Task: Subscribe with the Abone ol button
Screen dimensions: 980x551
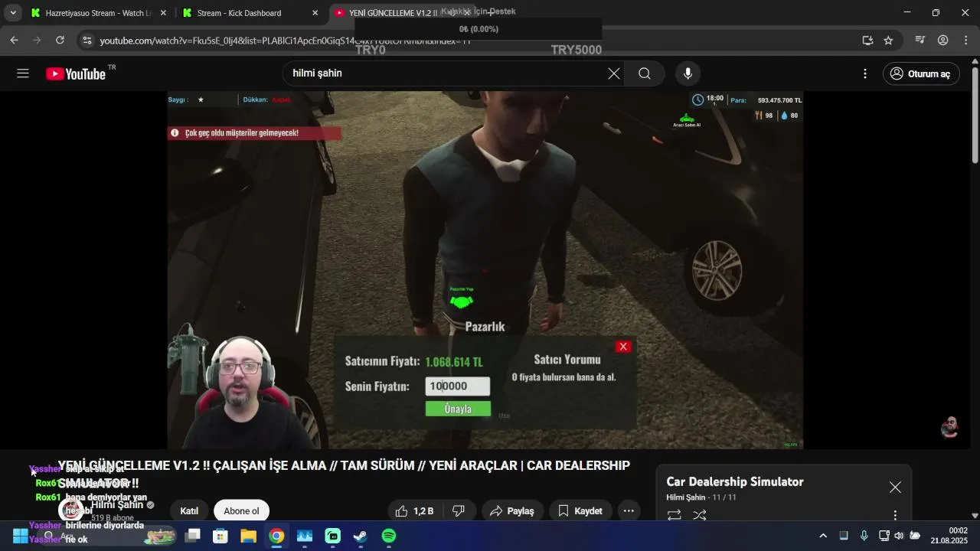Action: coord(241,511)
